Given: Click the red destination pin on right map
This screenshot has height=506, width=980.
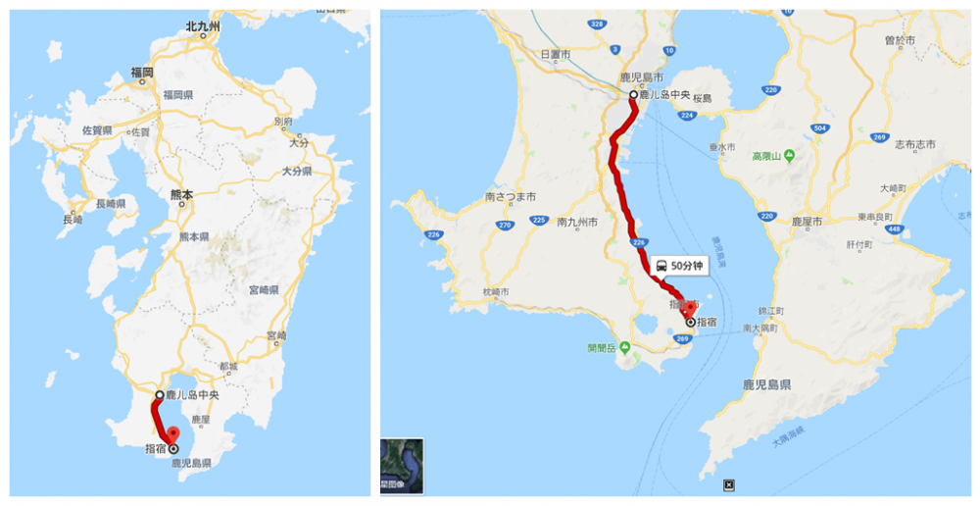Looking at the screenshot, I should click(x=689, y=310).
